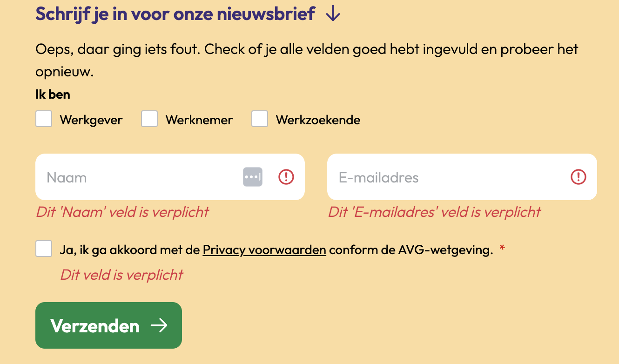619x364 pixels.
Task: Open the Privacy voorwaarden link
Action: pyautogui.click(x=264, y=250)
